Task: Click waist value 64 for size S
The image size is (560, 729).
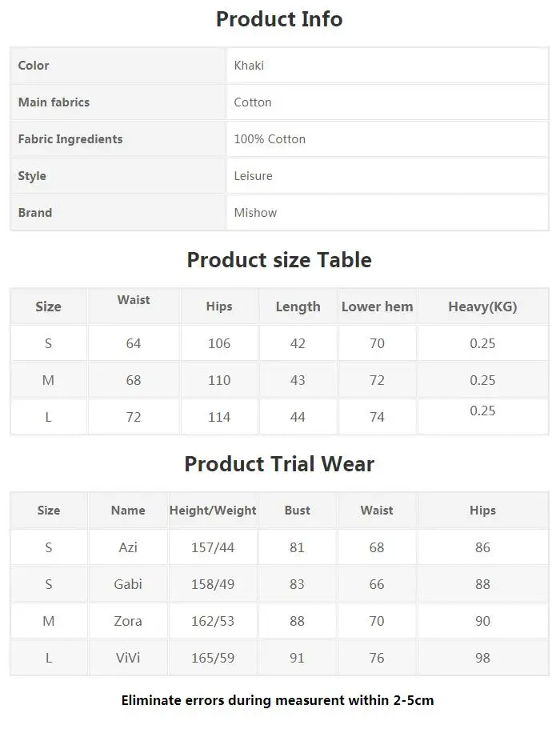Action: [134, 343]
